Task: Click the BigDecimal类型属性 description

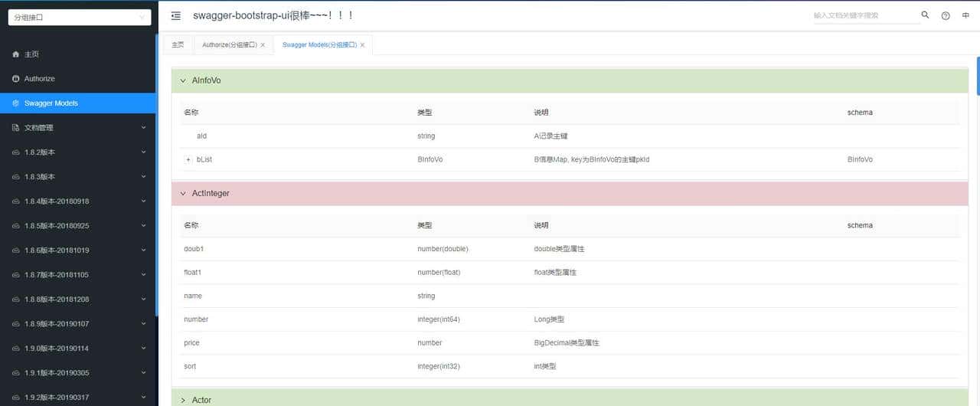Action: 567,342
